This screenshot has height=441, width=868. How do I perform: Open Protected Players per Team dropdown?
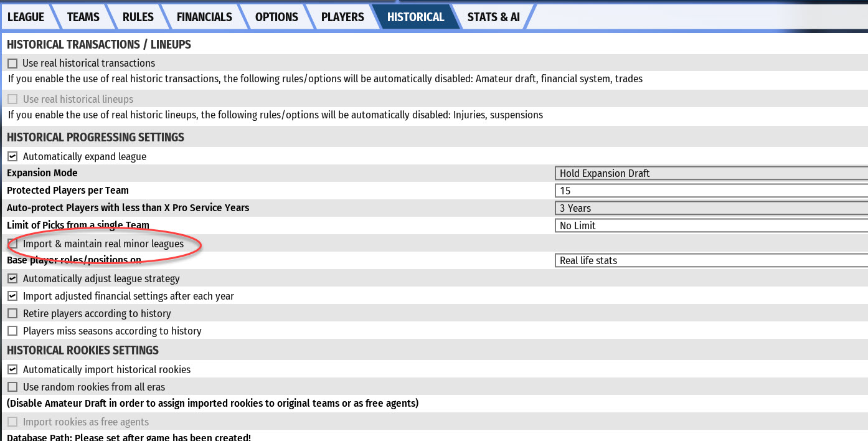(710, 191)
